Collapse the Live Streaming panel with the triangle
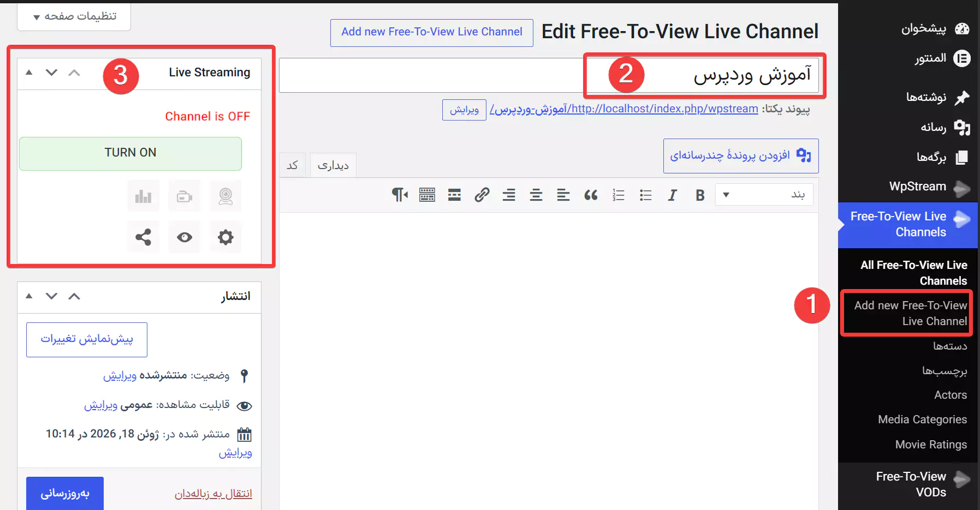Image resolution: width=980 pixels, height=510 pixels. coord(29,73)
